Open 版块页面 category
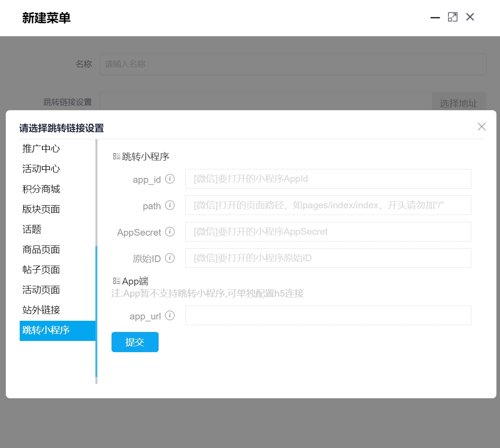 (x=57, y=209)
